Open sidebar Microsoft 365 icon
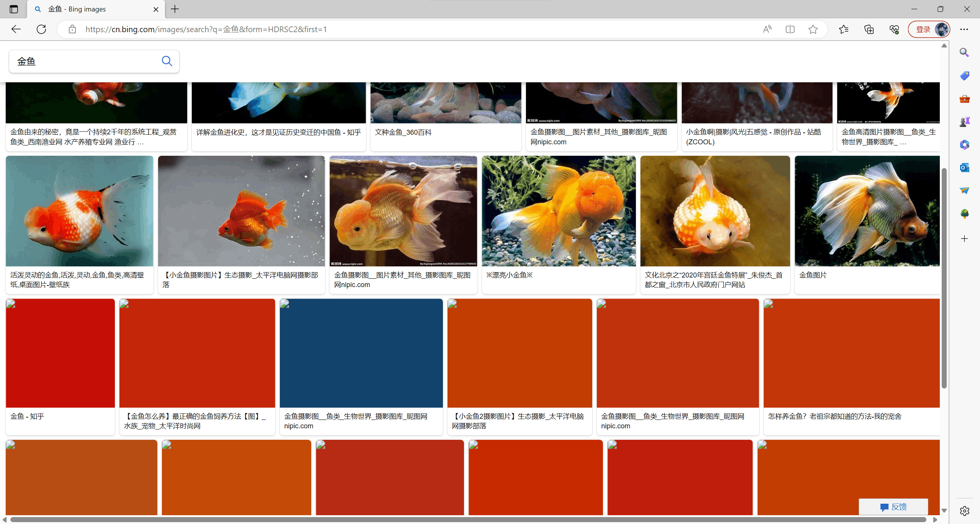Viewport: 980px width, 524px height. click(x=964, y=145)
